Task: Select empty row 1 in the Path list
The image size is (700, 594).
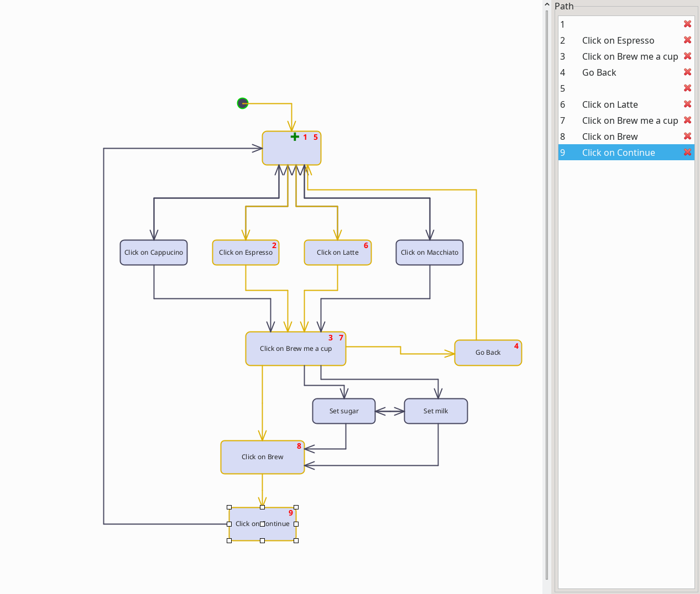Action: coord(608,24)
